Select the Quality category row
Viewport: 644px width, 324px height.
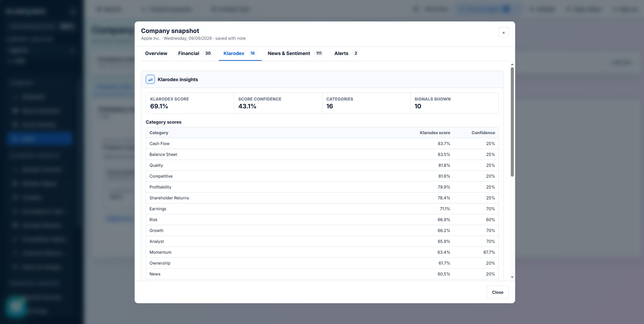pos(322,165)
